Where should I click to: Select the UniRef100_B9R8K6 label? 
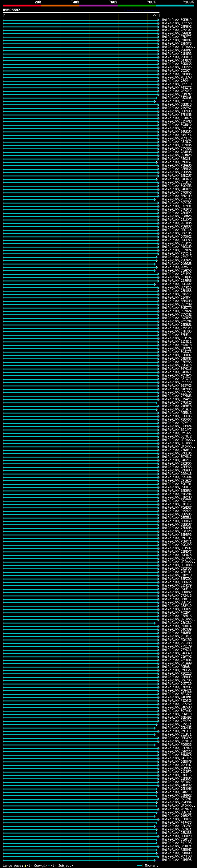click(x=177, y=64)
